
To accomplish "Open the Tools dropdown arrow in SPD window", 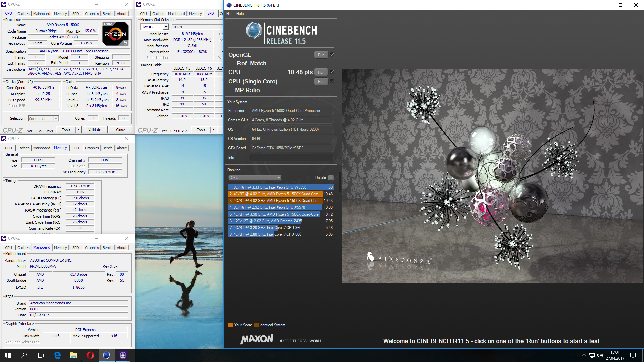I will click(x=213, y=130).
